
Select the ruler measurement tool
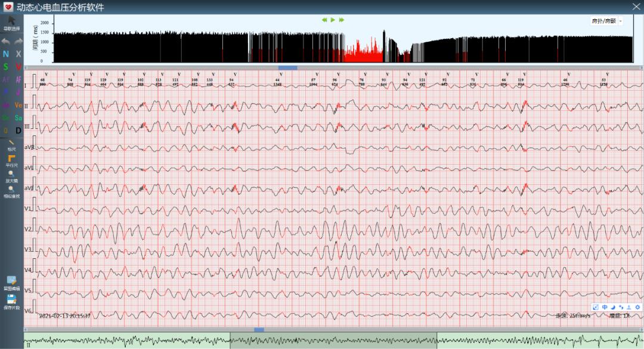point(11,144)
